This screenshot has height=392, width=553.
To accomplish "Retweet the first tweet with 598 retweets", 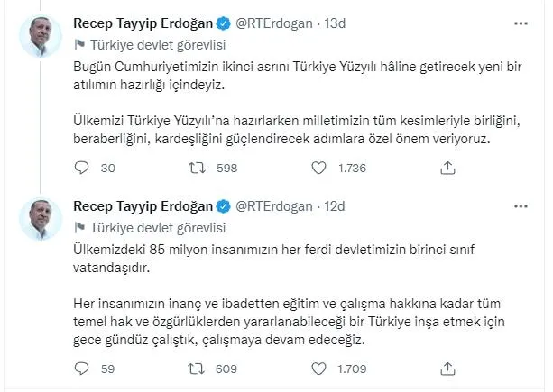I will pyautogui.click(x=206, y=168).
